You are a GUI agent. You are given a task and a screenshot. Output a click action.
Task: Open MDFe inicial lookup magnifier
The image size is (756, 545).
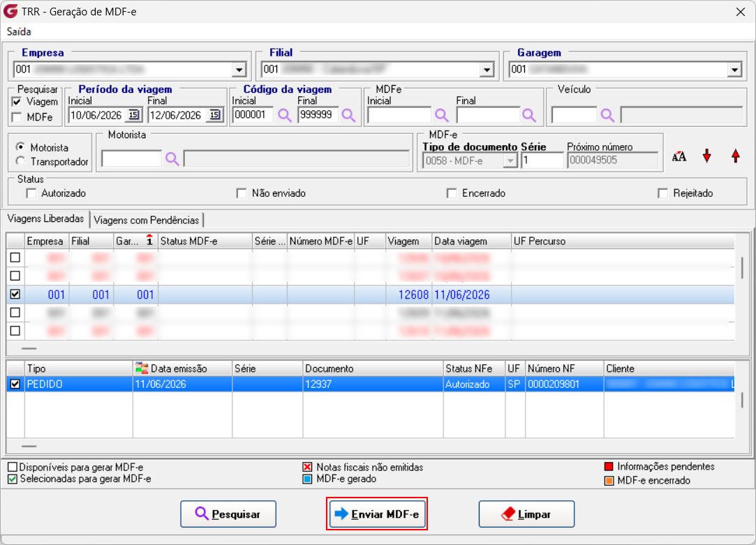coord(442,115)
